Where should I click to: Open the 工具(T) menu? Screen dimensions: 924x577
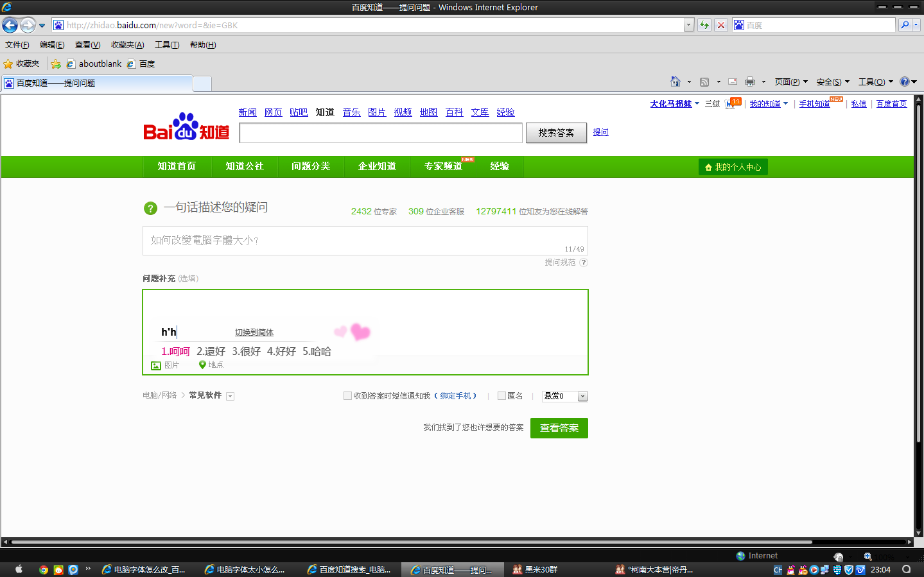click(x=167, y=44)
